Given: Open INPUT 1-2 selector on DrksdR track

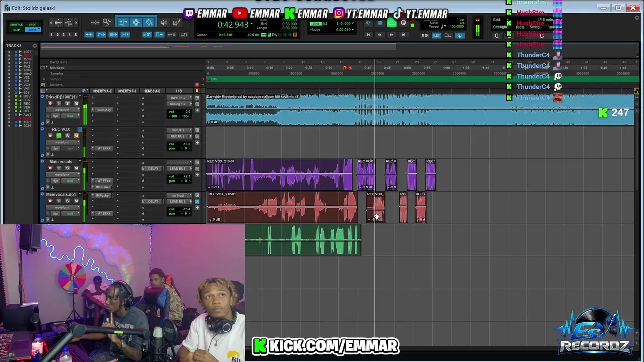Looking at the screenshot, I should point(178,98).
